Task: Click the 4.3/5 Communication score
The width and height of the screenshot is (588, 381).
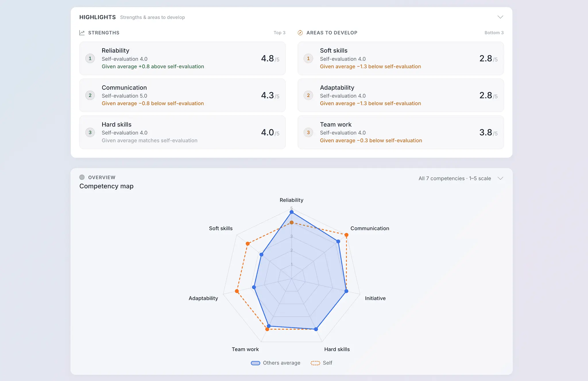Action: (270, 95)
